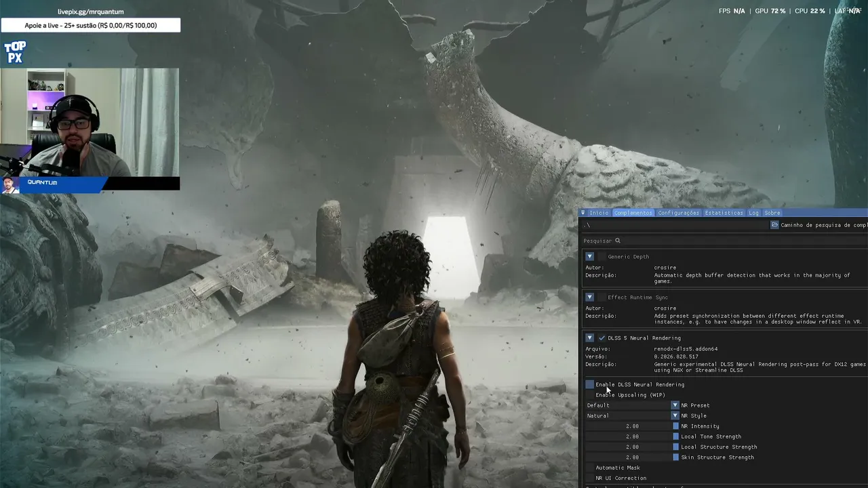Switch to the Início tab
The image size is (868, 488).
(x=599, y=213)
